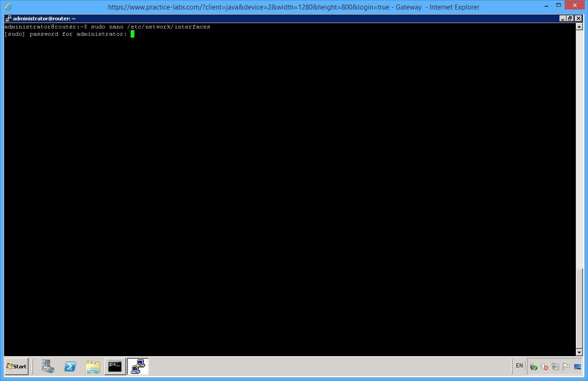Screen dimensions: 588x381
Task: Open Server Manager from the taskbar
Action: click(x=47, y=367)
